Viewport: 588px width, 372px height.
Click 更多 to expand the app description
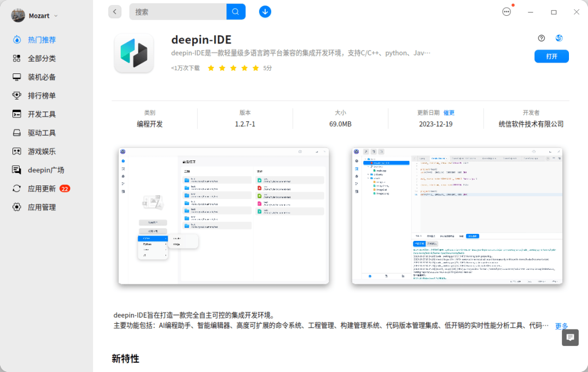pyautogui.click(x=561, y=326)
